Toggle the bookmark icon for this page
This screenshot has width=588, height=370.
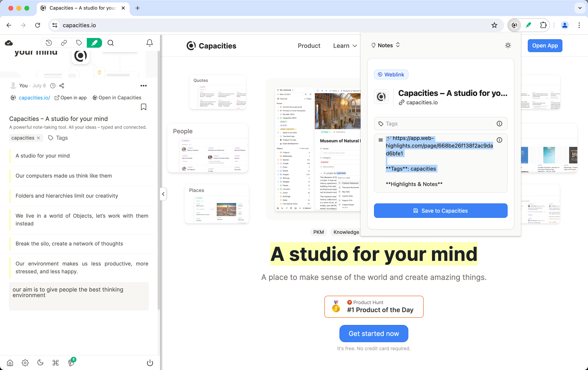(x=144, y=107)
